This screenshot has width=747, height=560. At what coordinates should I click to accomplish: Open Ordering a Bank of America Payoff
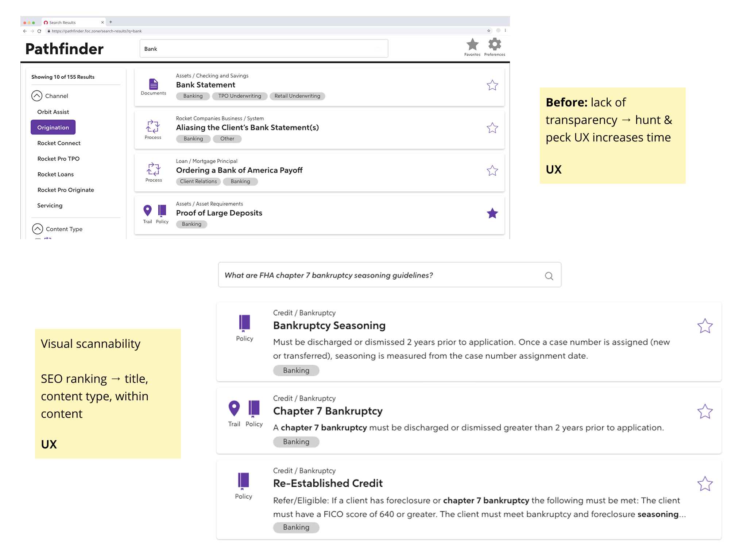pyautogui.click(x=239, y=170)
